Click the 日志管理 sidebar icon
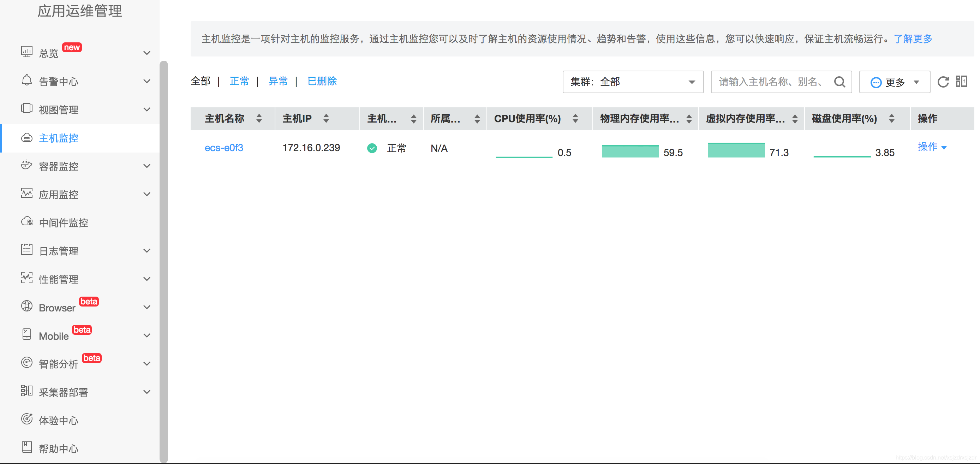 [x=26, y=250]
